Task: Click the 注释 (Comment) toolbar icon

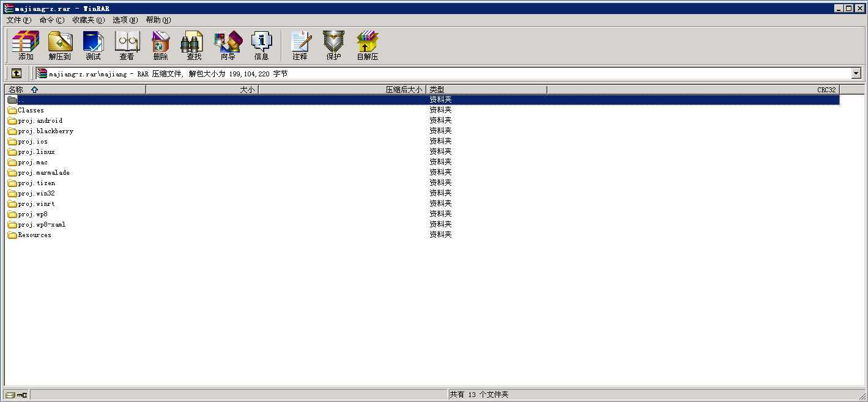Action: pos(300,46)
